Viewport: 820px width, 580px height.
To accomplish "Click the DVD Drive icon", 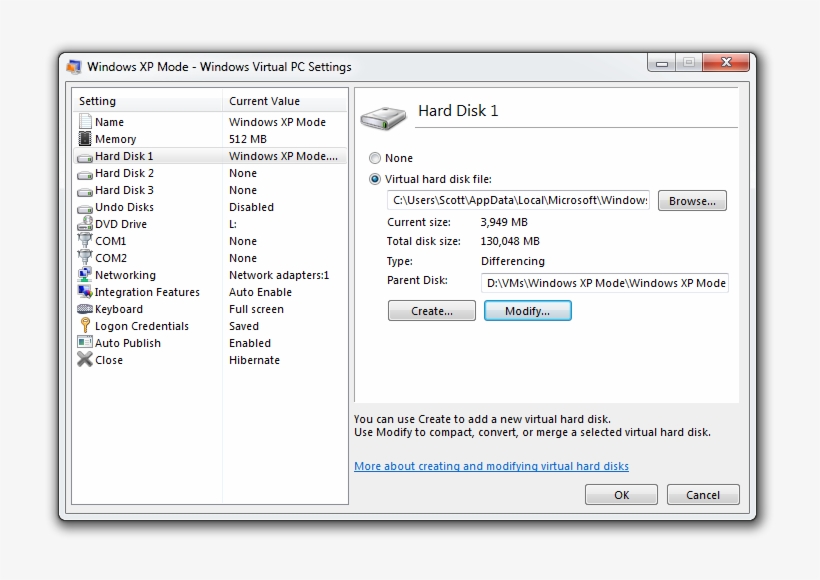I will point(85,223).
